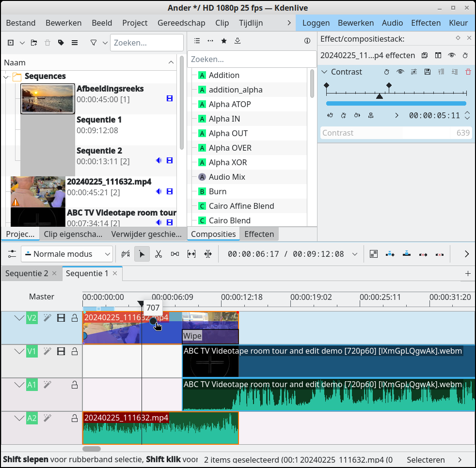Click the mixed audio/video clips view icon
The height and width of the screenshot is (468, 476).
coord(374,254)
